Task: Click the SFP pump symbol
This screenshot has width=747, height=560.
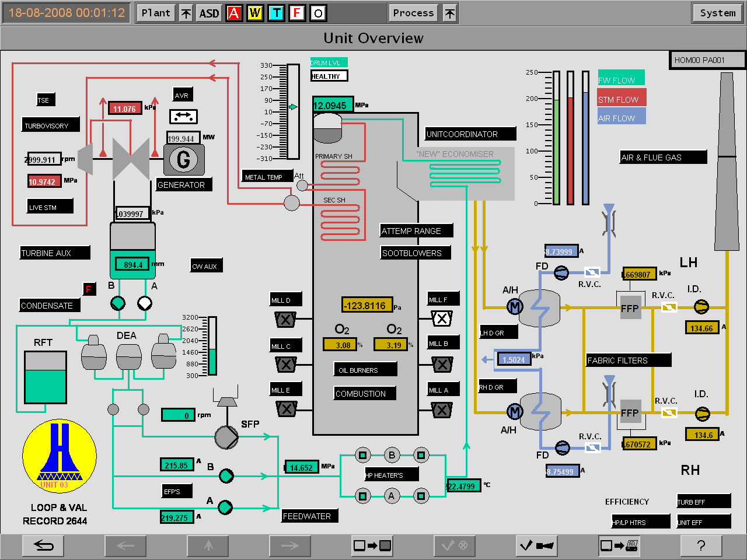Action: coord(226,437)
